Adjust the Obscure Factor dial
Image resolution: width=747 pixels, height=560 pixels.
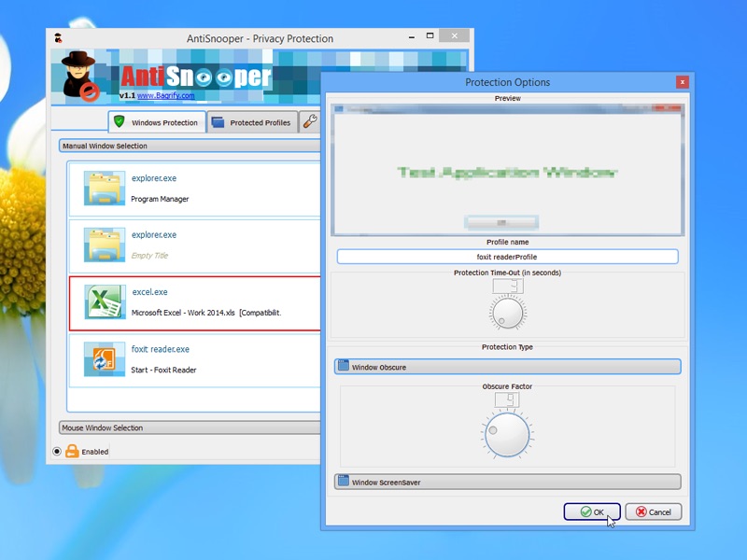507,435
